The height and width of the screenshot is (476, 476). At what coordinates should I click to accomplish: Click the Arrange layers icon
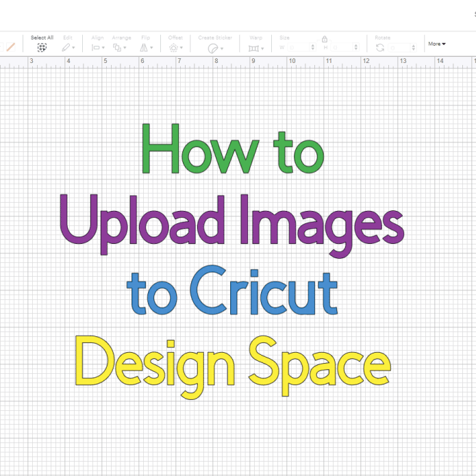(117, 48)
